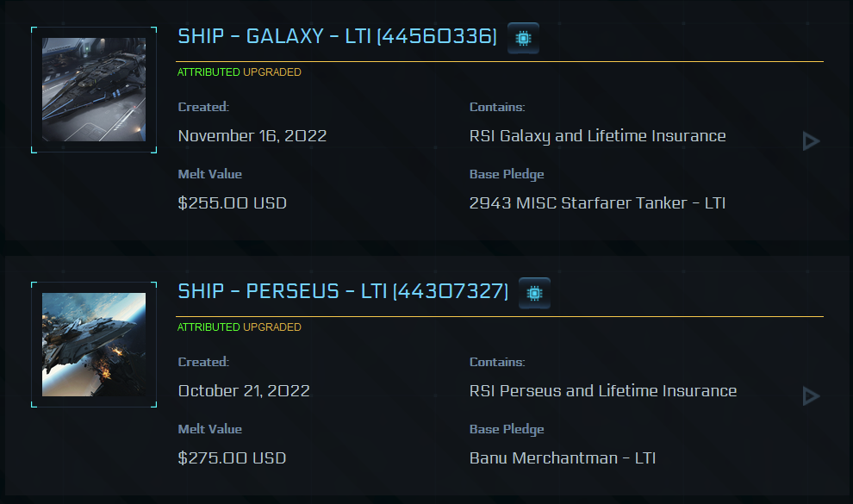Click the Ship - Perseus - LTI title

point(343,292)
